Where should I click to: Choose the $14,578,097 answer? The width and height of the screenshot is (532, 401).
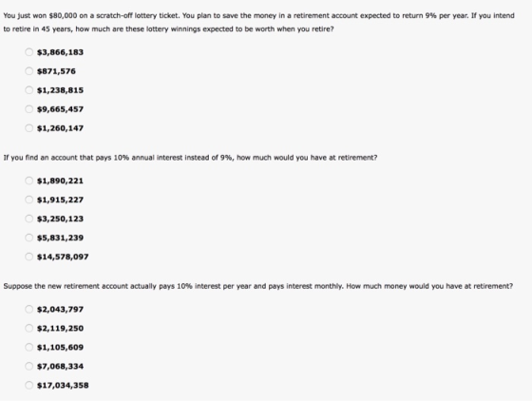pyautogui.click(x=29, y=257)
